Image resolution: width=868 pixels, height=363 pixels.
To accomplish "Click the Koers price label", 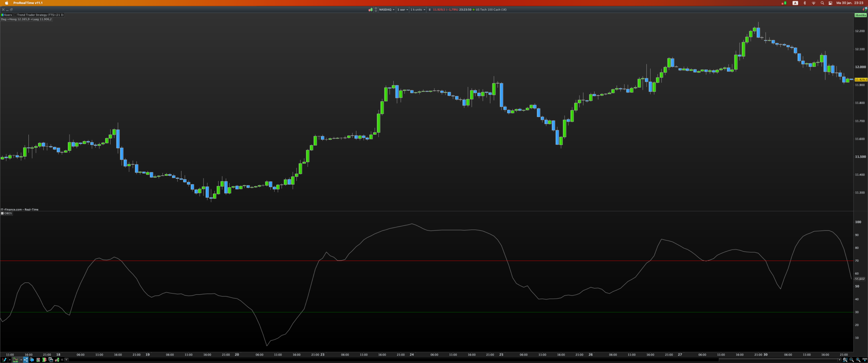I will point(8,15).
